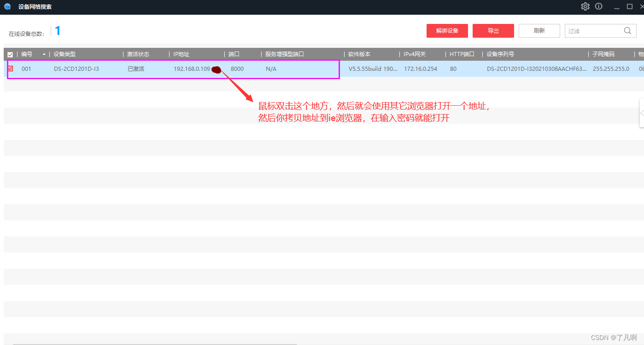The height and width of the screenshot is (345, 644).
Task: Click the N/A enhanced port cell
Action: (x=271, y=69)
